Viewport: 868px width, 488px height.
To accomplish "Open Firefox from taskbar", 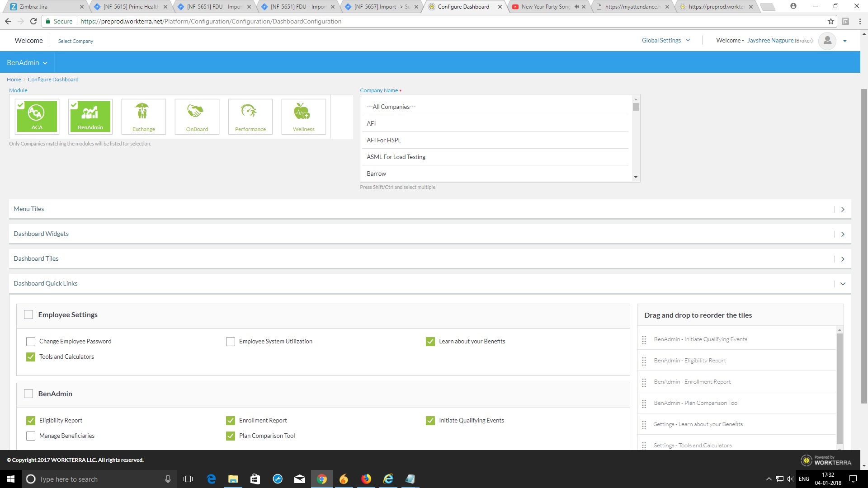I will pyautogui.click(x=366, y=479).
